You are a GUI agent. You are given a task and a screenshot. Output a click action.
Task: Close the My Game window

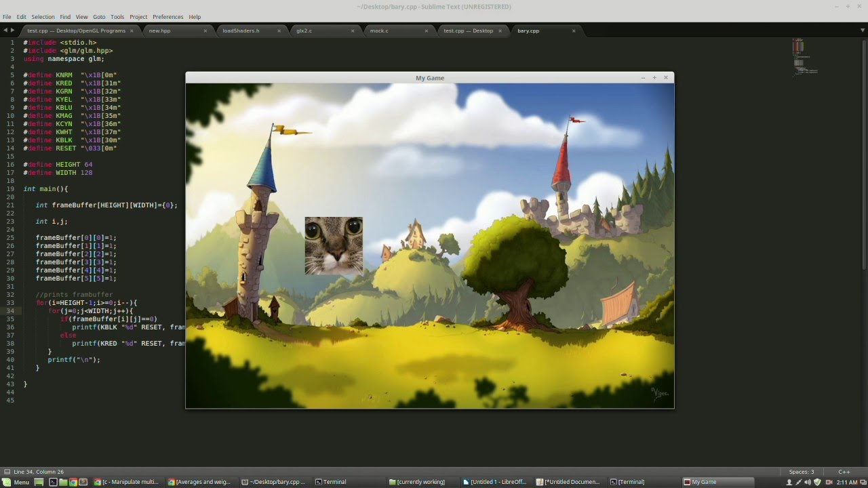coord(666,78)
